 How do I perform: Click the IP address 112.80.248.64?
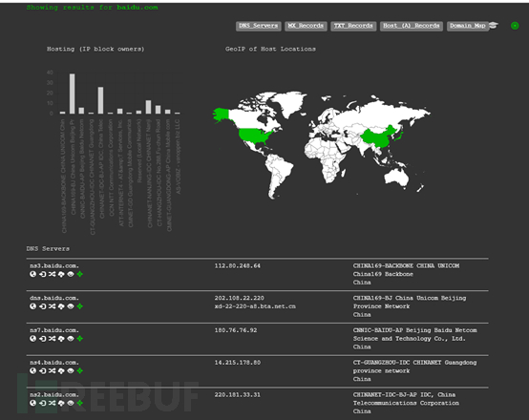point(238,265)
